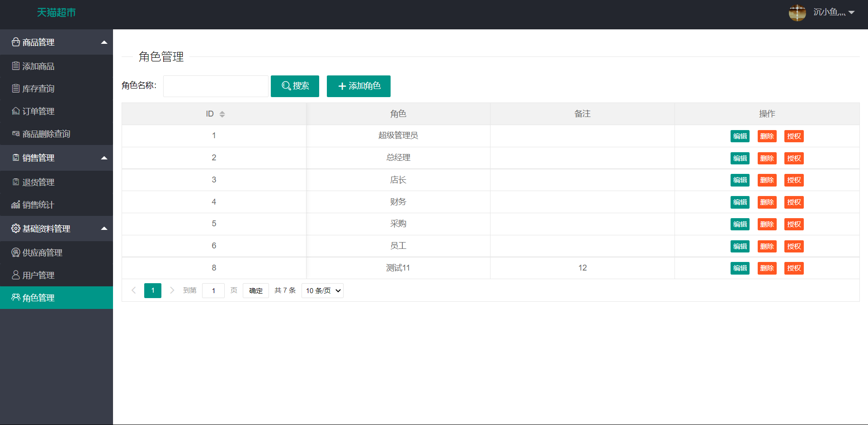
Task: Click the 供应商管理 sidebar icon
Action: point(16,252)
